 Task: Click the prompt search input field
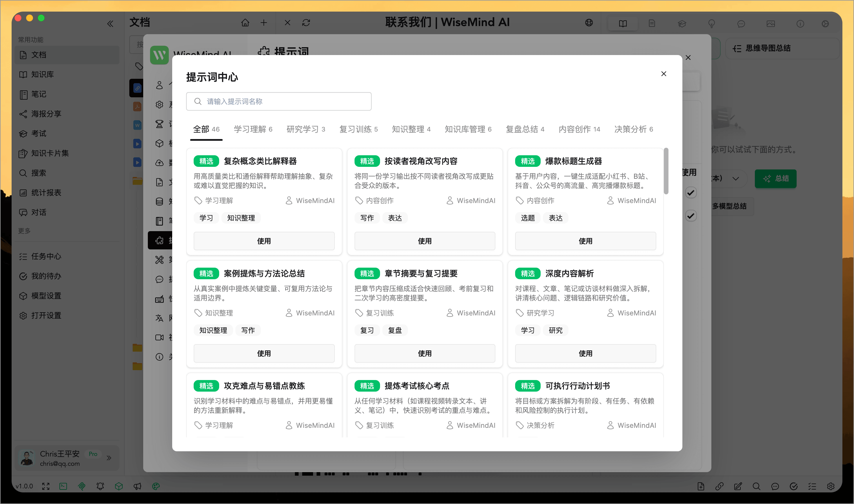279,101
